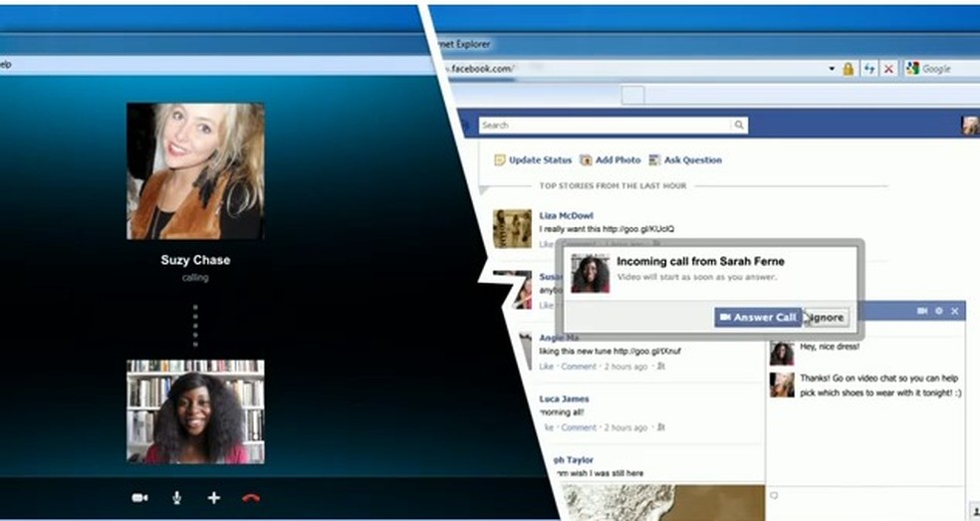Open the goo.gl/KUclQ link in Liza's post

[x=638, y=229]
